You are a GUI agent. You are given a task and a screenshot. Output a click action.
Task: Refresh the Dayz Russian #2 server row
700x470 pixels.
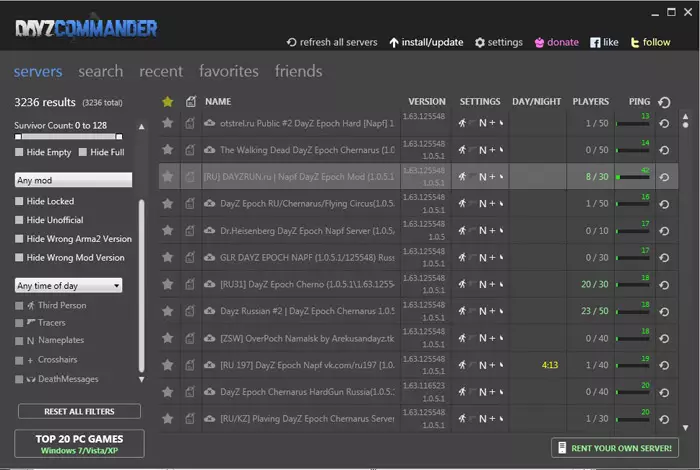click(664, 312)
